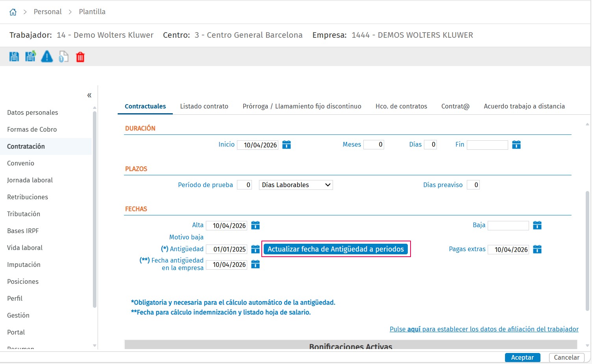Open calendar picker for Inicio date
Screen dimensions: 592x364
click(x=287, y=145)
